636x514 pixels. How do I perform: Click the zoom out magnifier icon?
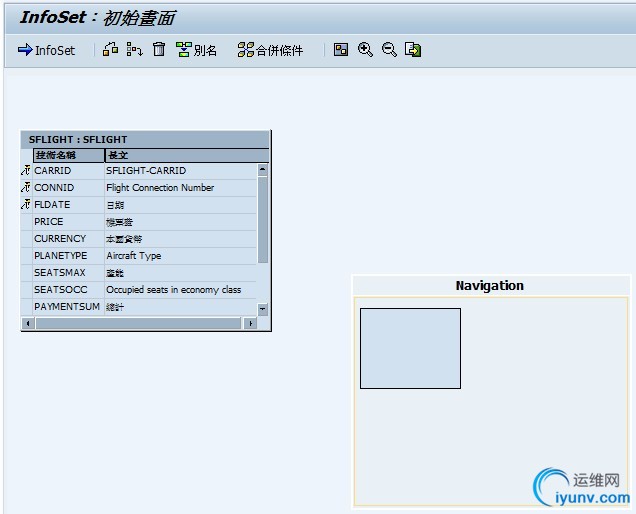[389, 49]
